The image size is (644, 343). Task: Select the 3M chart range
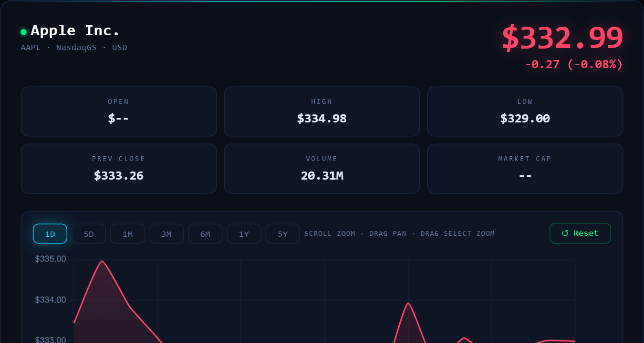click(x=166, y=234)
